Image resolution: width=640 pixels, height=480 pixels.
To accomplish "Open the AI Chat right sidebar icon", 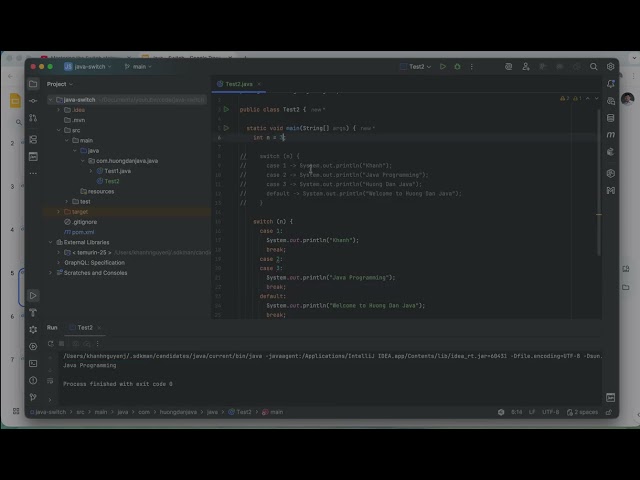I will pos(611,101).
